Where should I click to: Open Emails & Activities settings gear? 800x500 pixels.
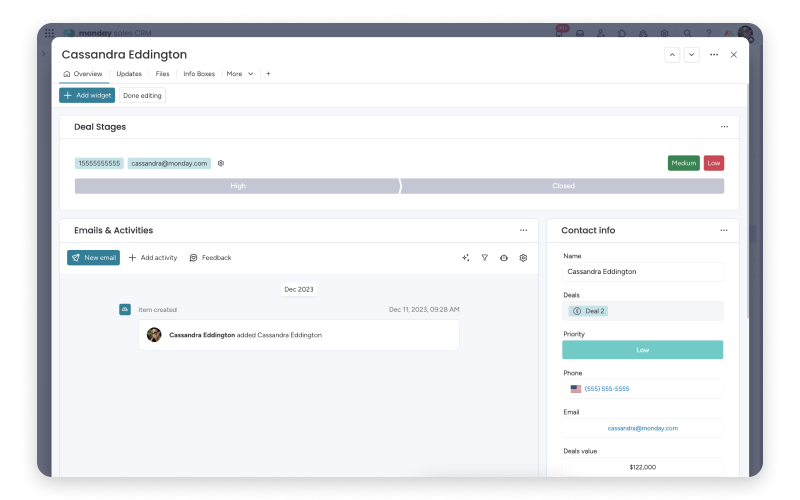point(523,258)
